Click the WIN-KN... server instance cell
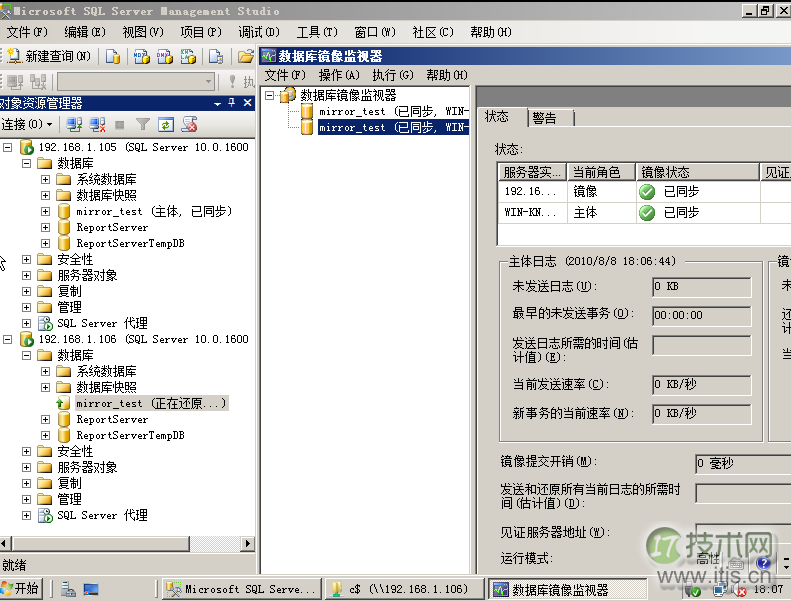The image size is (791, 601). coord(532,212)
